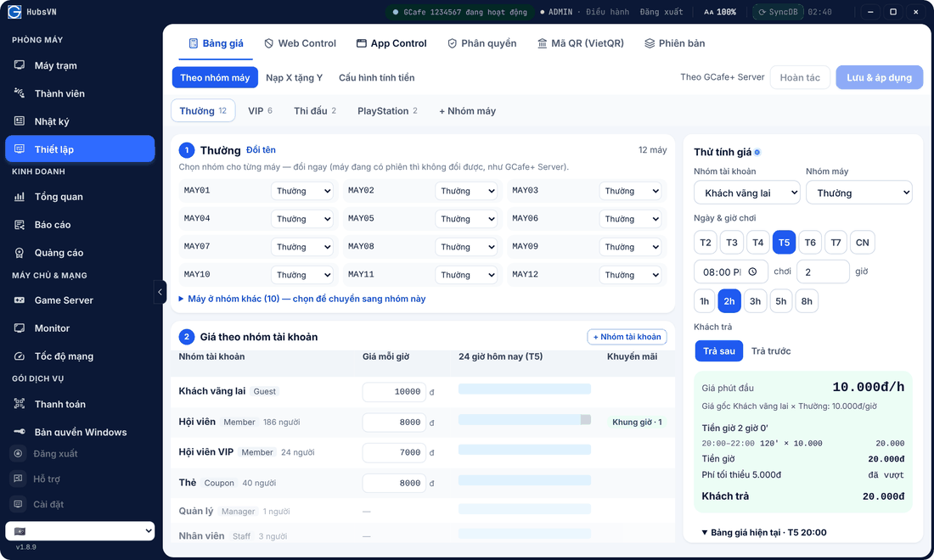
Task: Choose the 5h duration preset
Action: 781,301
